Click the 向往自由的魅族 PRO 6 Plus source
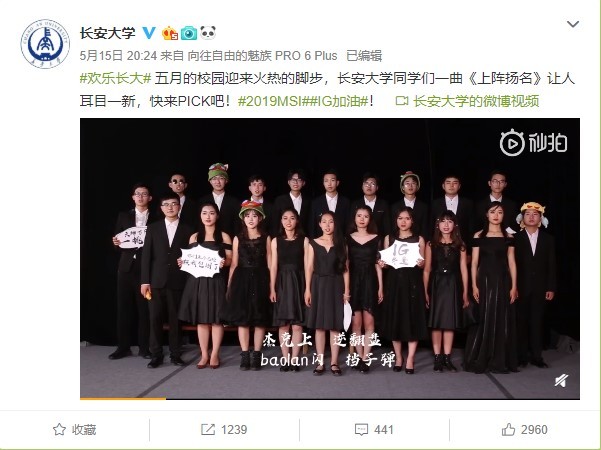Screen dimensions: 601x450 262,56
